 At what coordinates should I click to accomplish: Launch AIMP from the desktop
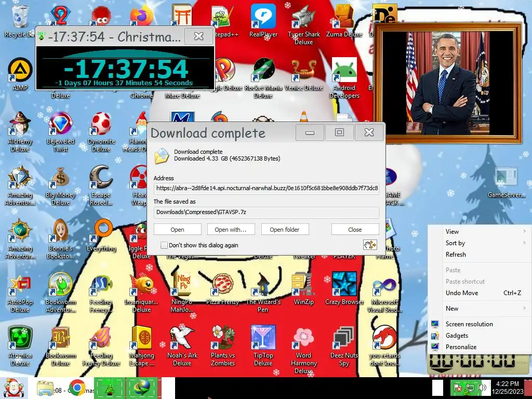coord(20,74)
